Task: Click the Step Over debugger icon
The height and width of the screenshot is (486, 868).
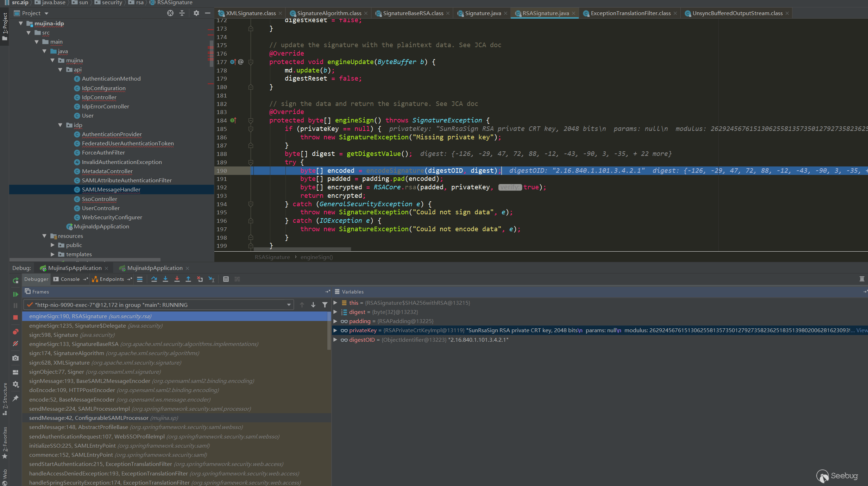Action: [154, 279]
